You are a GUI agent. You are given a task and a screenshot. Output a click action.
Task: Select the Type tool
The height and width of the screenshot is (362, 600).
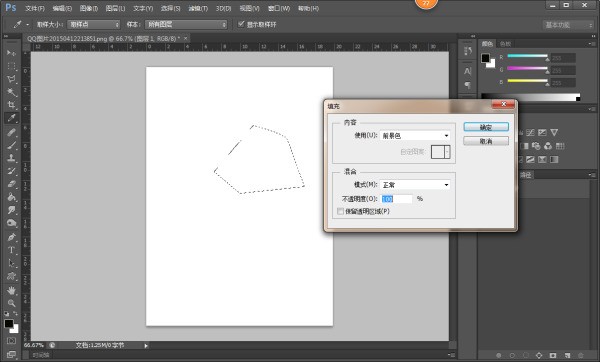coord(11,250)
